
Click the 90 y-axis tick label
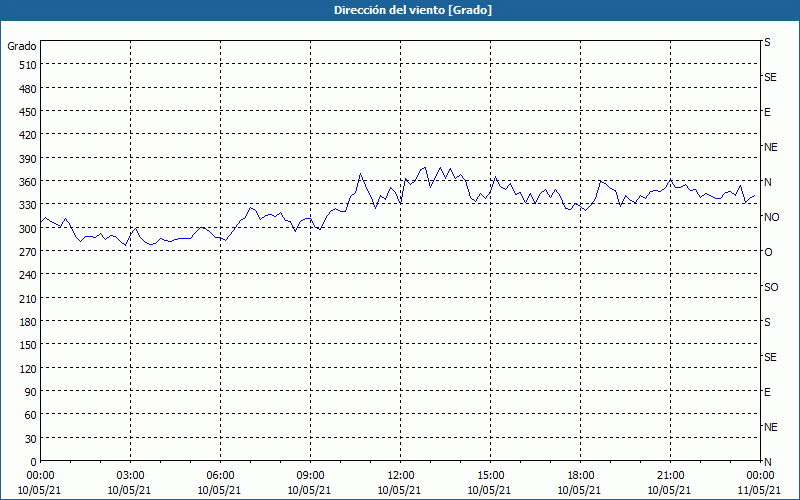coord(31,392)
